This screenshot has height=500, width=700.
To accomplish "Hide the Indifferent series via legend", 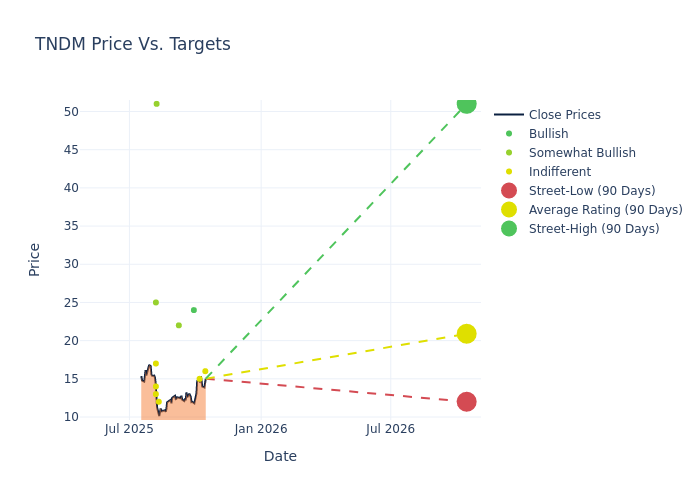I will point(560,172).
